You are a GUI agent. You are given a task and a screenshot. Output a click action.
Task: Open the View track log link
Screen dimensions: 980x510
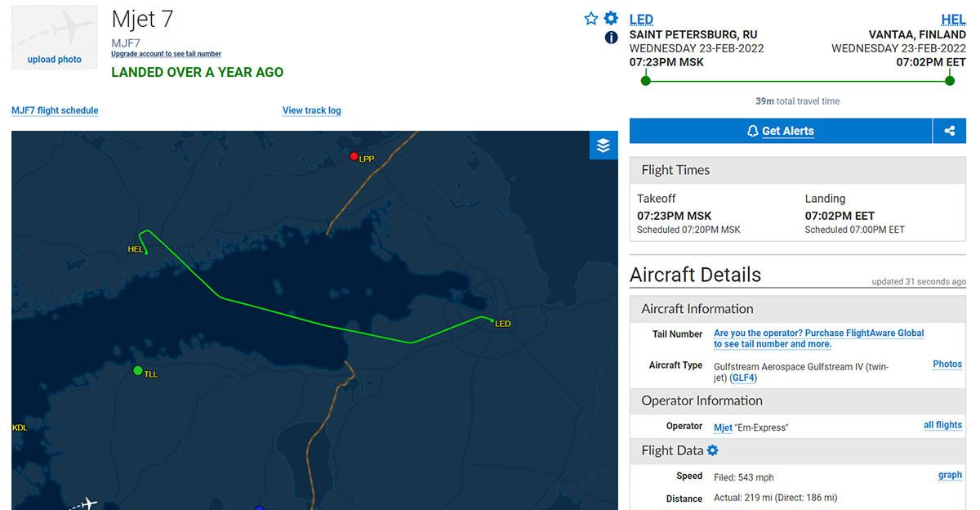click(311, 110)
